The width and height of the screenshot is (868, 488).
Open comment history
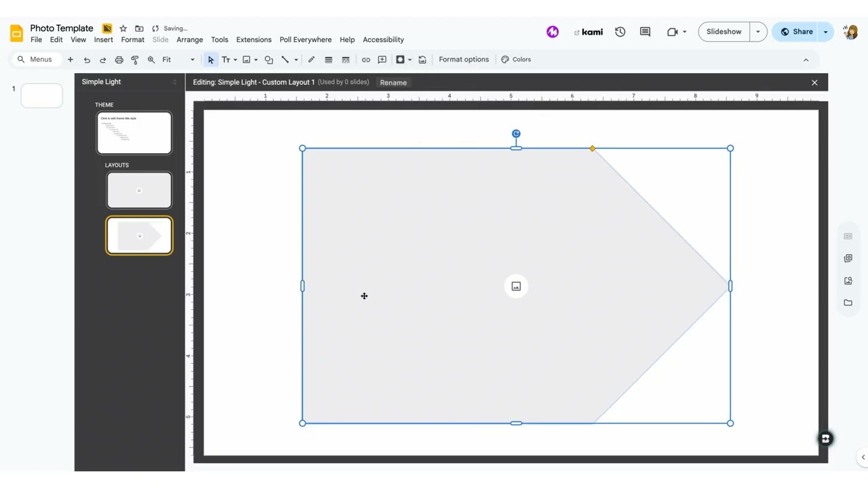[645, 32]
